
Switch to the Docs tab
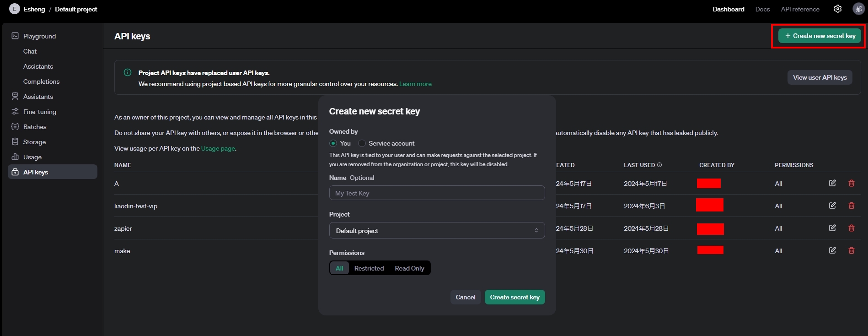(762, 9)
